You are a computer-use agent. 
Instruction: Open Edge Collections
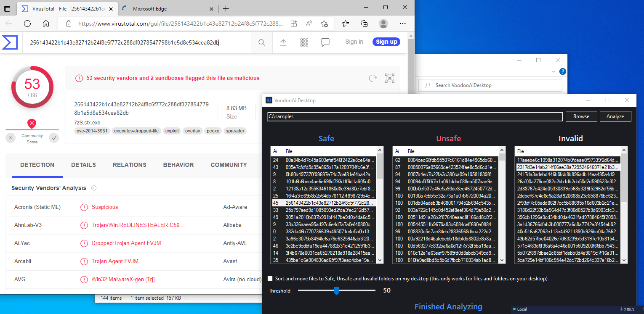click(x=365, y=24)
